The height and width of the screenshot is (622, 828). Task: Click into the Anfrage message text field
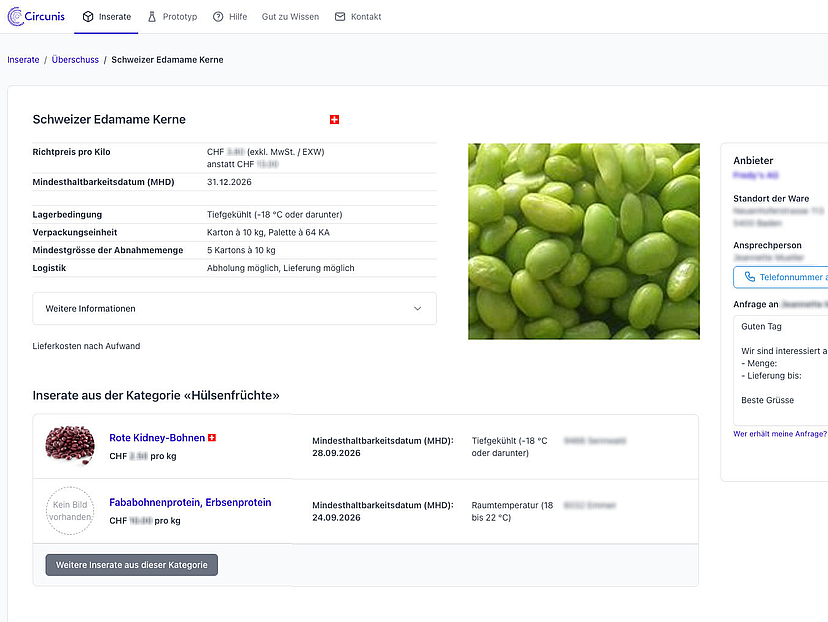(782, 370)
